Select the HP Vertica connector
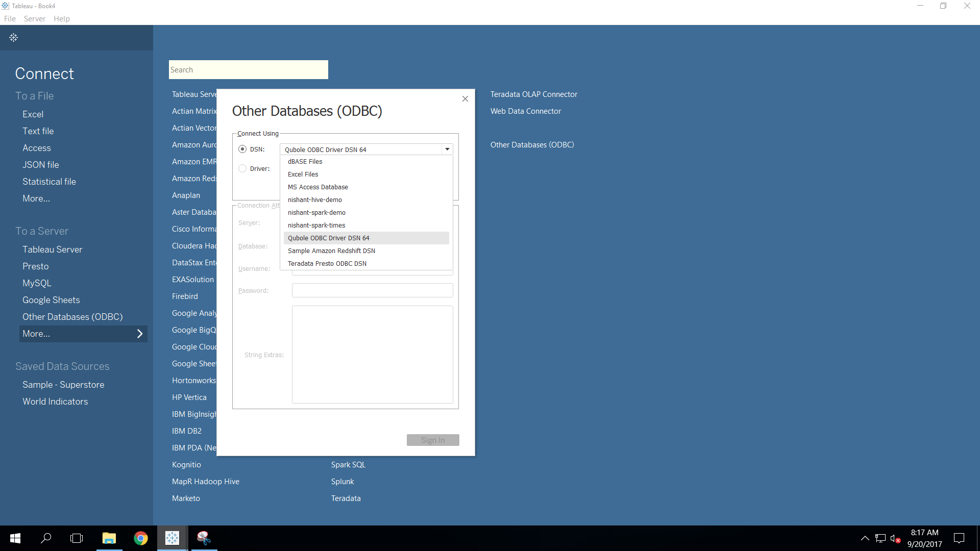980x551 pixels. point(189,397)
